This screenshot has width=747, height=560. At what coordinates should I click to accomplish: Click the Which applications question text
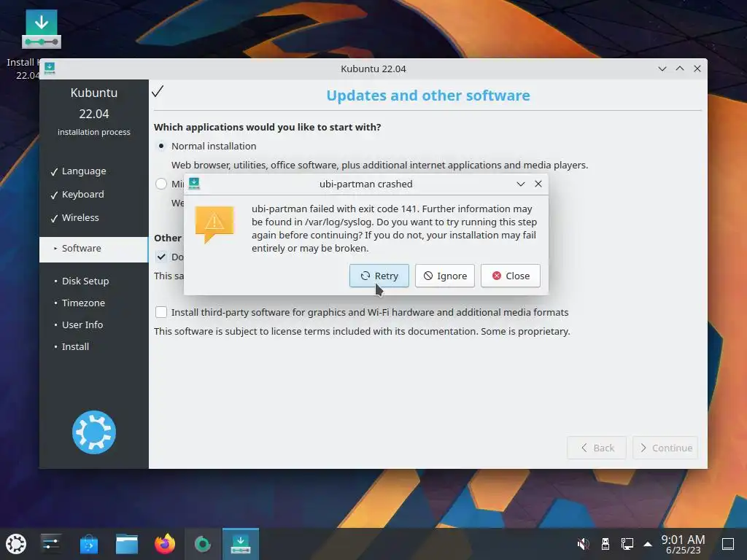[267, 127]
